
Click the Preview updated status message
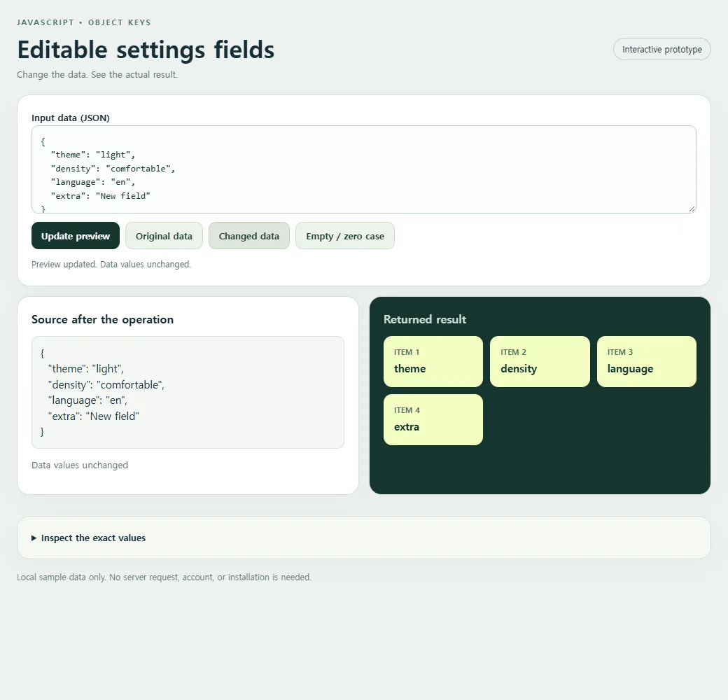tap(111, 264)
